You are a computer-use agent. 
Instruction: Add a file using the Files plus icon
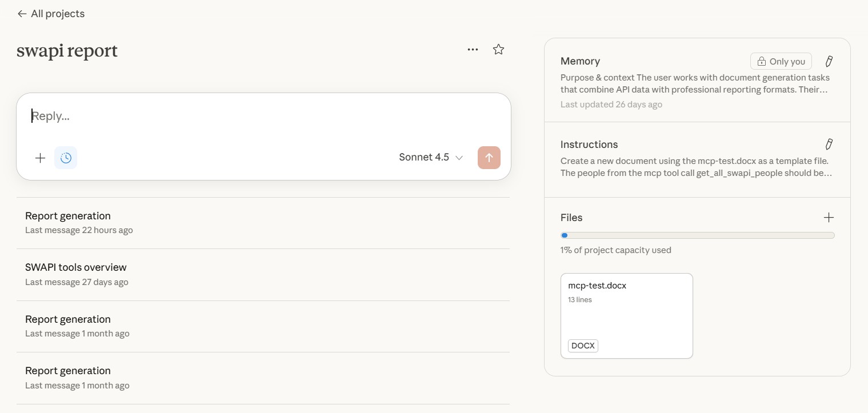(x=829, y=217)
